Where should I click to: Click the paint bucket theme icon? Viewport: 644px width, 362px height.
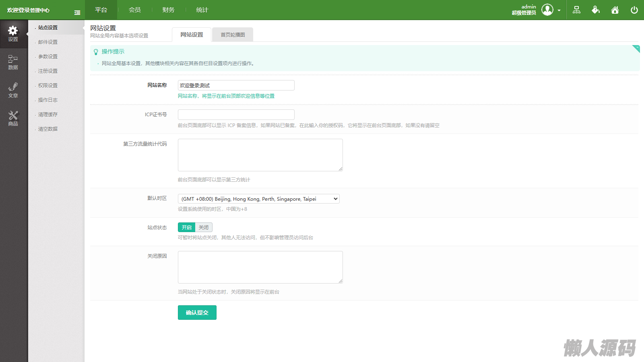(596, 10)
